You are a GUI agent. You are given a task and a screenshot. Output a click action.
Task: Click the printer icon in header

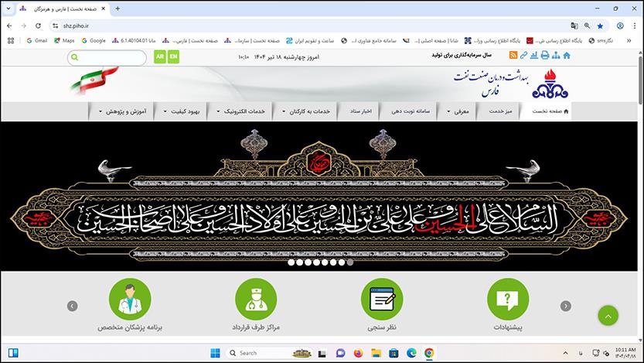tap(544, 56)
